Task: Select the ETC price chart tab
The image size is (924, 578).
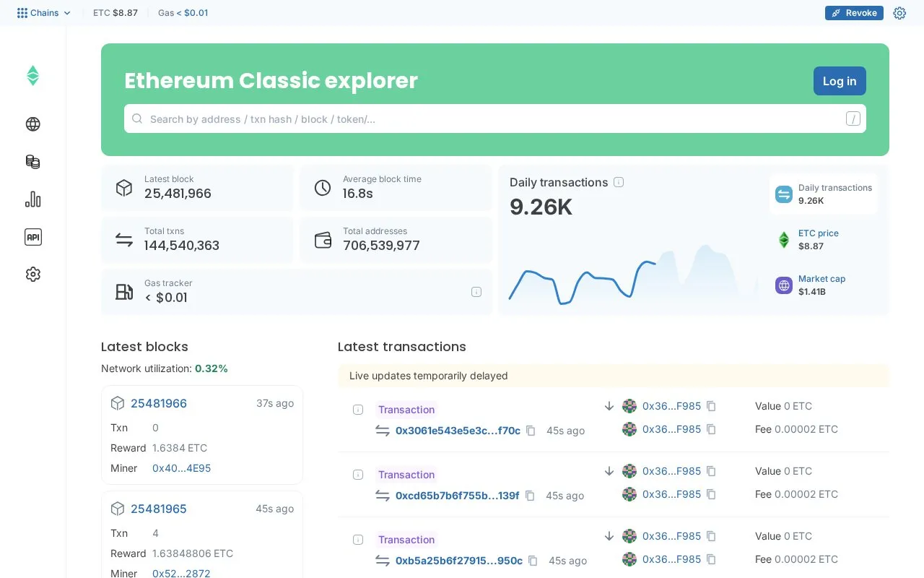Action: click(x=824, y=239)
